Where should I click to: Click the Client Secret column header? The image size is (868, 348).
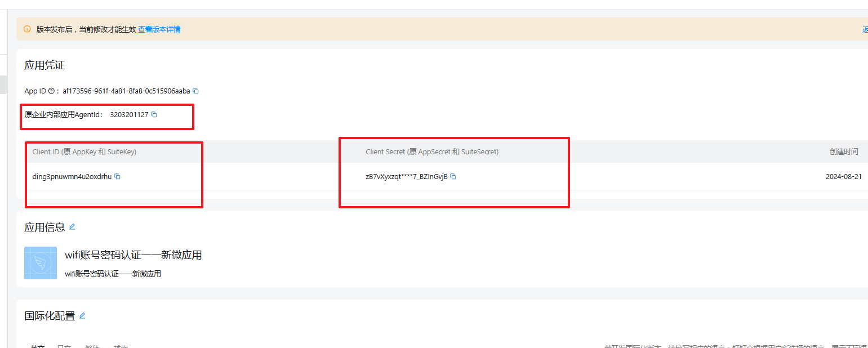(x=432, y=151)
